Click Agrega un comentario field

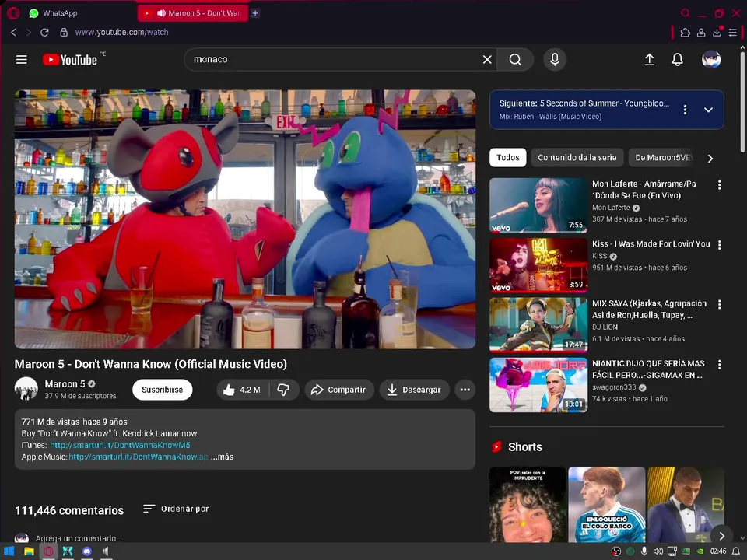79,538
